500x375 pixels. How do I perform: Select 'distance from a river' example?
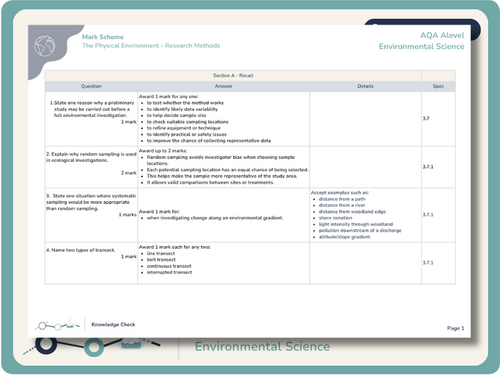342,205
